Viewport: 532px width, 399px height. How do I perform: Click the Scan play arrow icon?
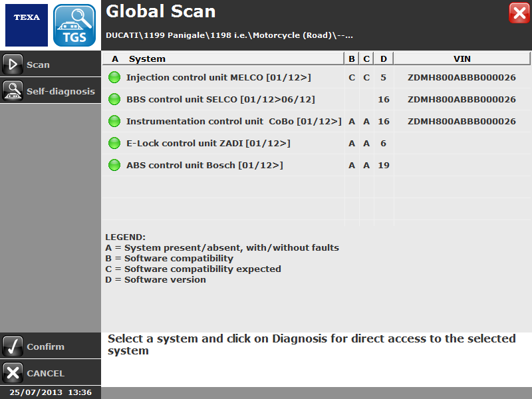[13, 64]
